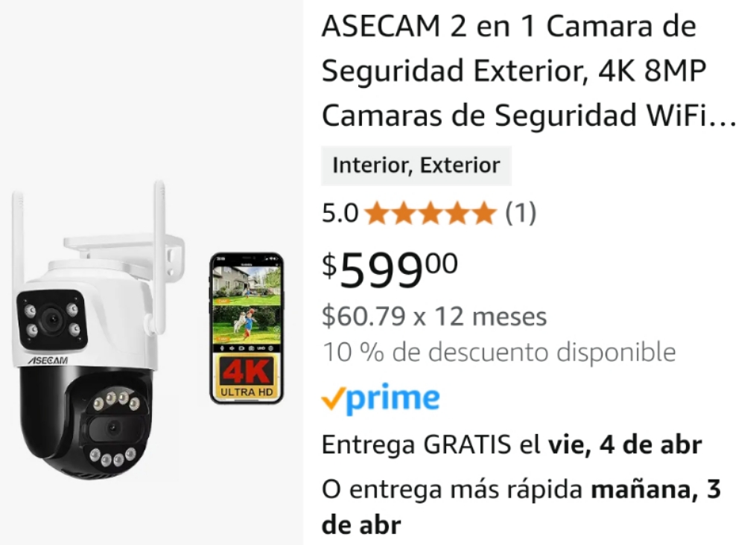756x545 pixels.
Task: Open the review count (1) link
Action: [521, 212]
